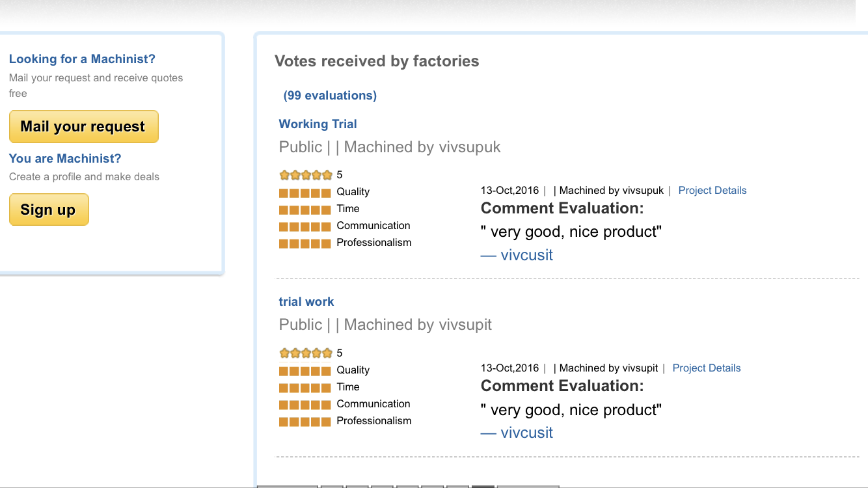Open the Looking for a Machinist? link
This screenshot has height=488, width=868.
coord(82,59)
